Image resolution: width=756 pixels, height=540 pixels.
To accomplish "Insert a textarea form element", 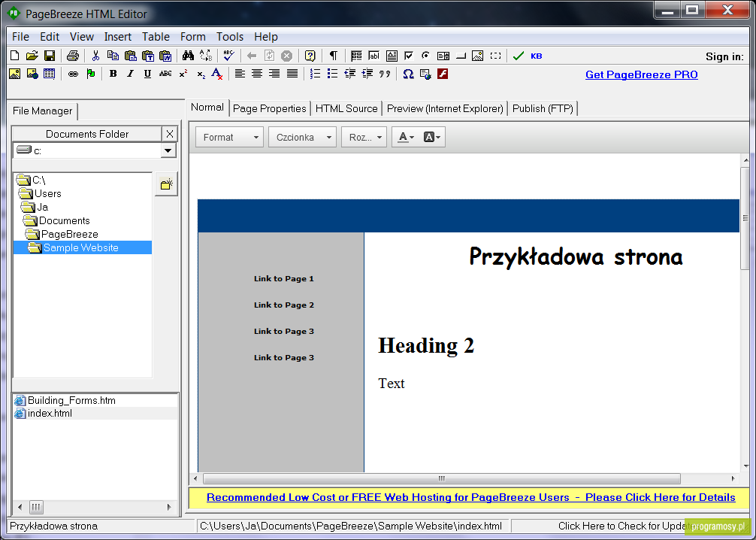I will 392,56.
